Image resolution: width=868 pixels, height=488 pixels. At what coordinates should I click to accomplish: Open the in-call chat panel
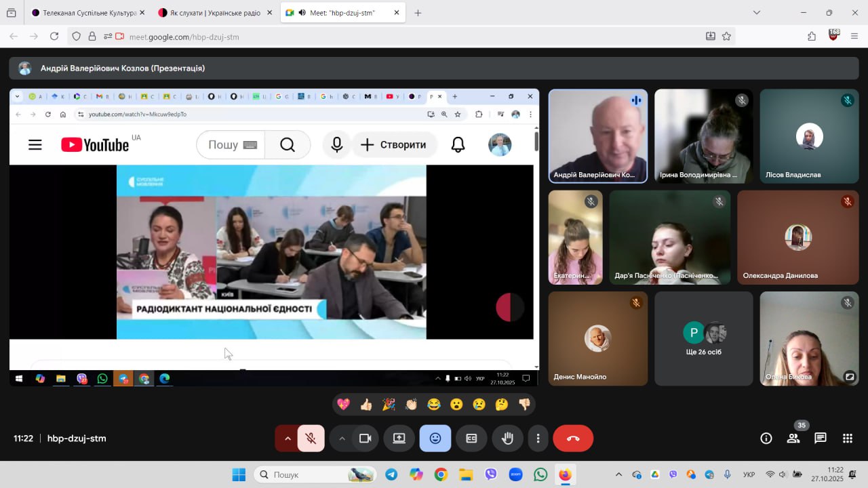pos(821,439)
